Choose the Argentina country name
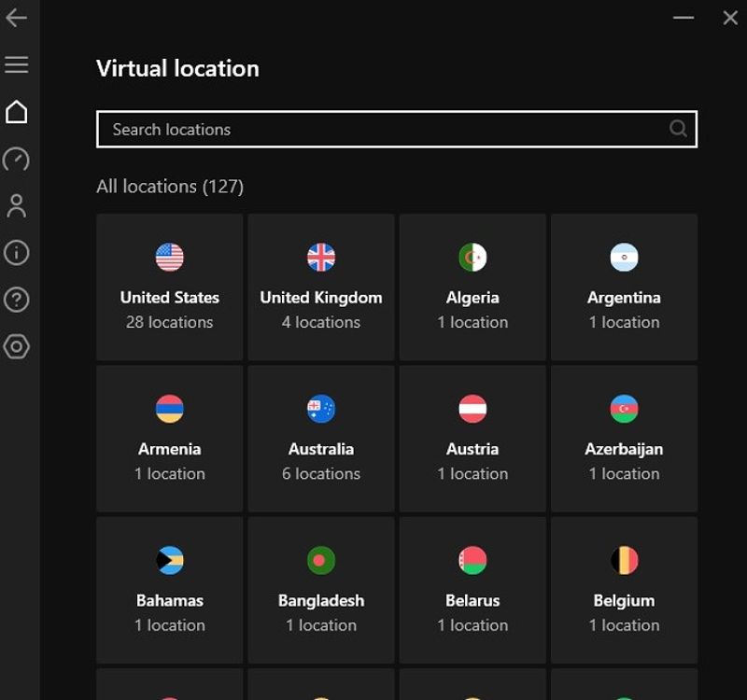The image size is (747, 700). 624,298
